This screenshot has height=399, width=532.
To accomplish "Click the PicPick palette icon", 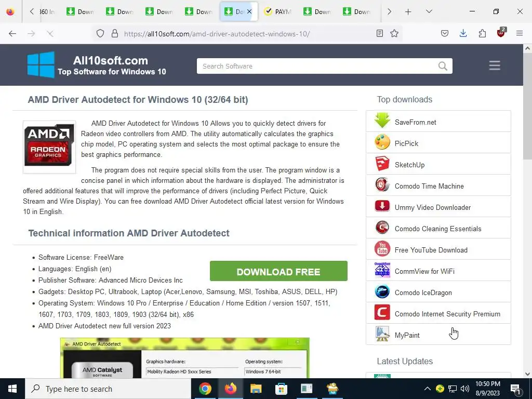I will [x=382, y=142].
